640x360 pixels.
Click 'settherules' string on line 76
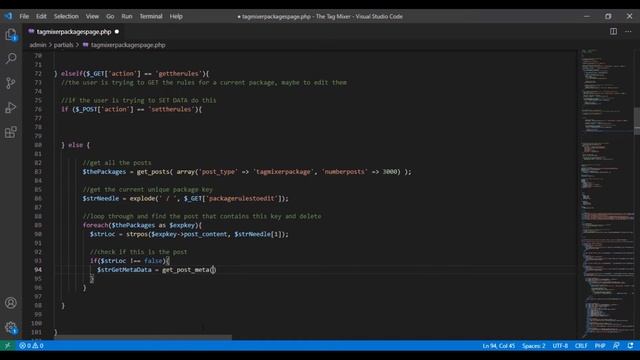(171, 109)
